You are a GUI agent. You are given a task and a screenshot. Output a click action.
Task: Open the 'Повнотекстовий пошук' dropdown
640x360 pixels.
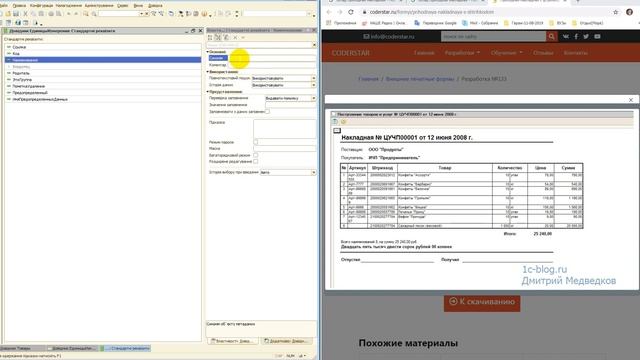pyautogui.click(x=313, y=78)
